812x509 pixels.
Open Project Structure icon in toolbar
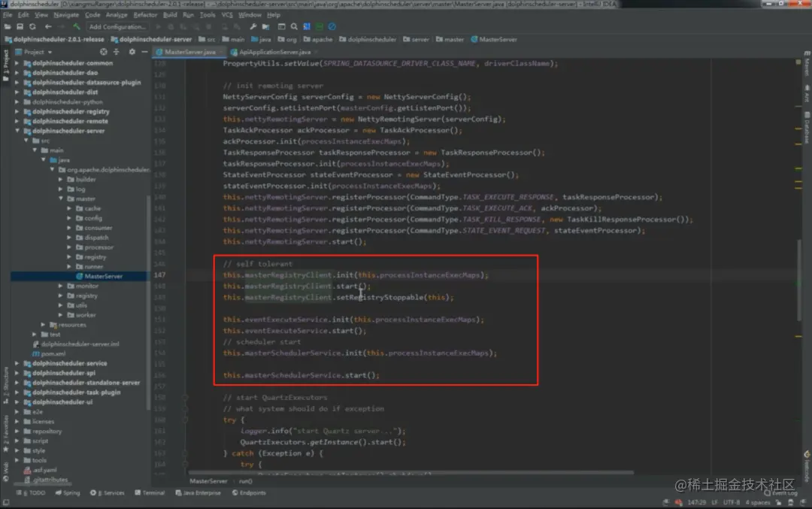265,26
